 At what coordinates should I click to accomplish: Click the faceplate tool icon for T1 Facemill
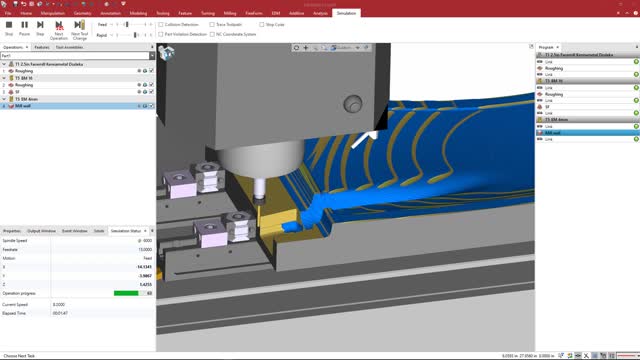click(11, 64)
